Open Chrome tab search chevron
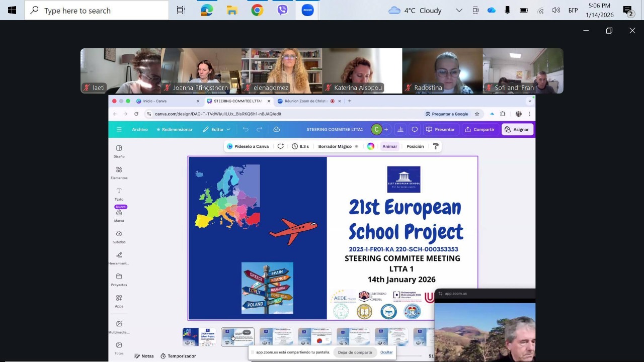The width and height of the screenshot is (644, 362). [x=529, y=101]
